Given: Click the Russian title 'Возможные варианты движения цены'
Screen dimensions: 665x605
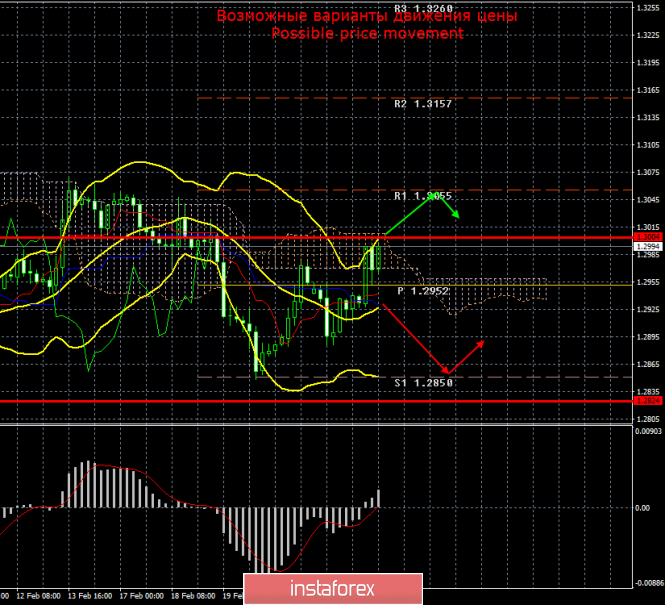Looking at the screenshot, I should coord(367,16).
